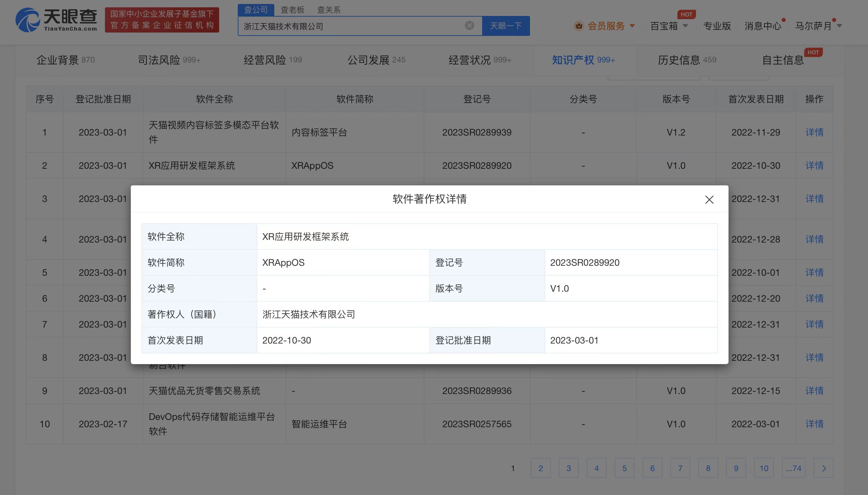Go to page 5

pos(624,468)
